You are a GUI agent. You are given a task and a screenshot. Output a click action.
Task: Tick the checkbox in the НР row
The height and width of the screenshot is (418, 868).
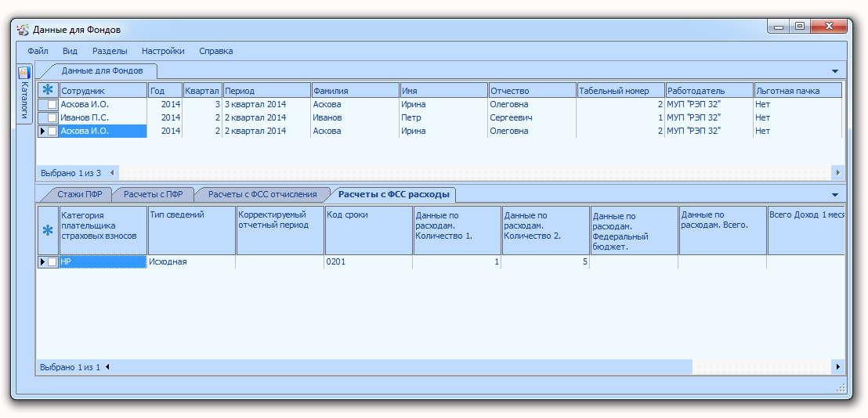52,262
